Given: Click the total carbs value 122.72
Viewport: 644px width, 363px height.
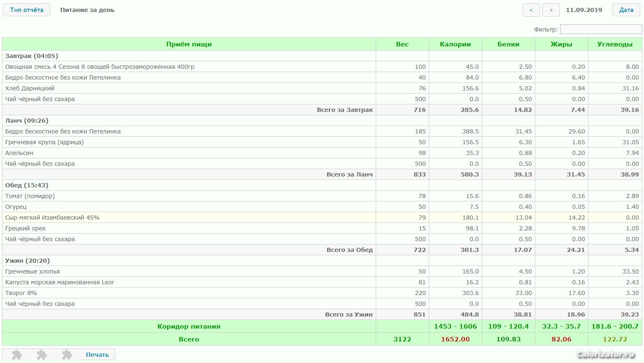Looking at the screenshot, I should [x=615, y=339].
